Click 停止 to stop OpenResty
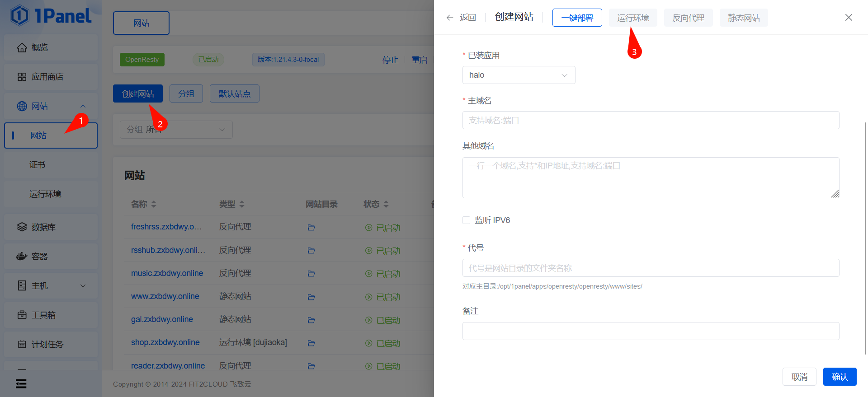868x397 pixels. pos(391,60)
